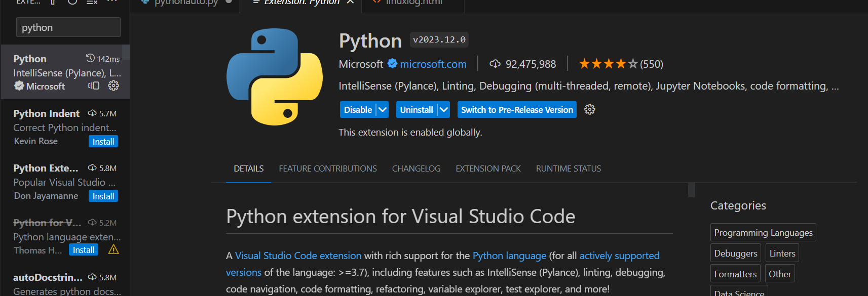Click the 92,475,988 install count icon

point(495,64)
